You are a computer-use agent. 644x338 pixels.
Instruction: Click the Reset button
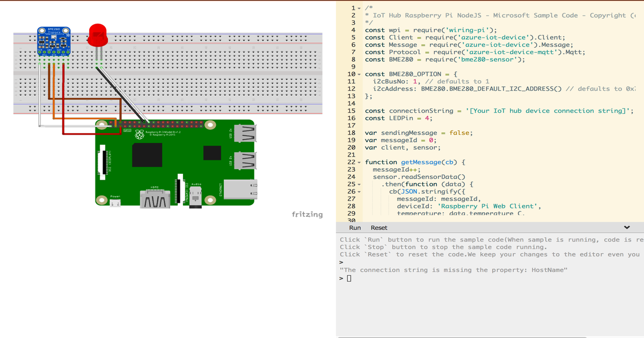coord(379,227)
